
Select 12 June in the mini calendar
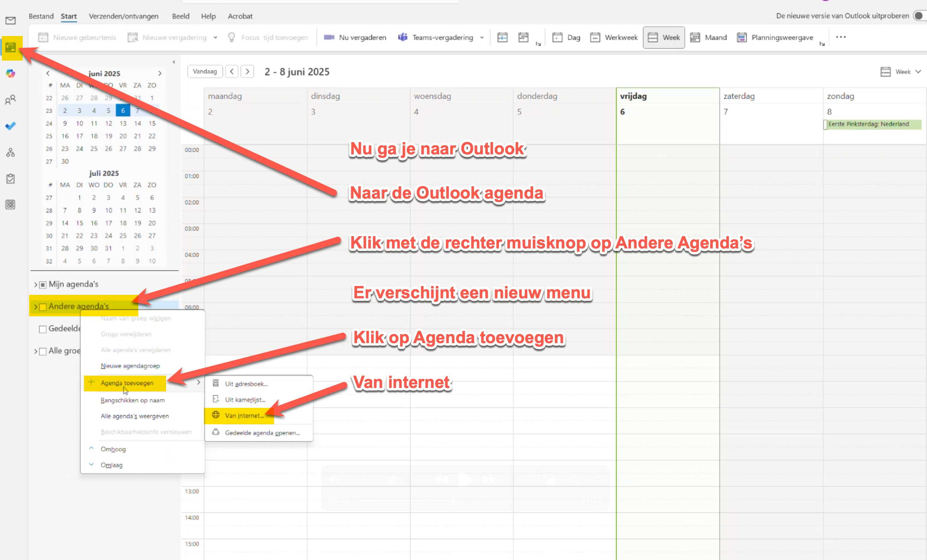pos(108,123)
